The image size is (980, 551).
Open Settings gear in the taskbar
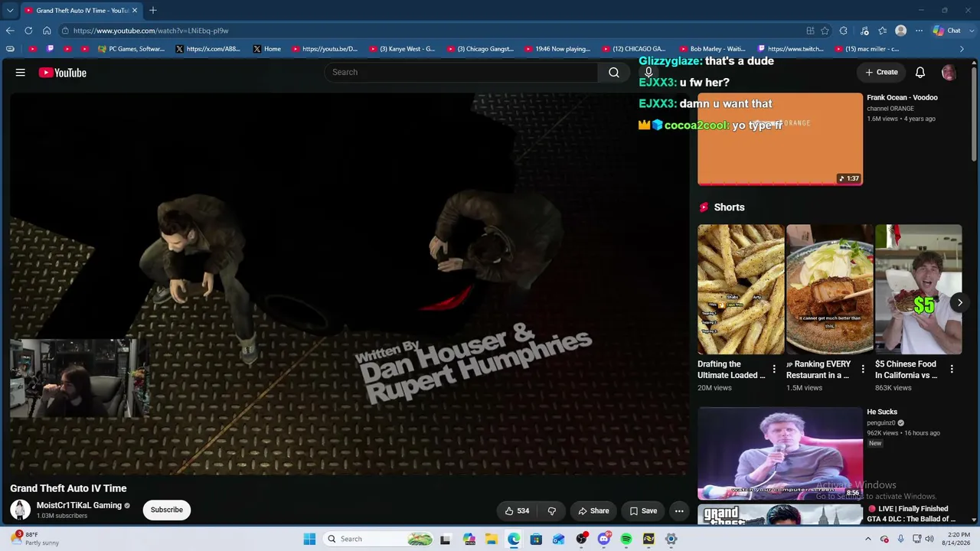tap(671, 539)
